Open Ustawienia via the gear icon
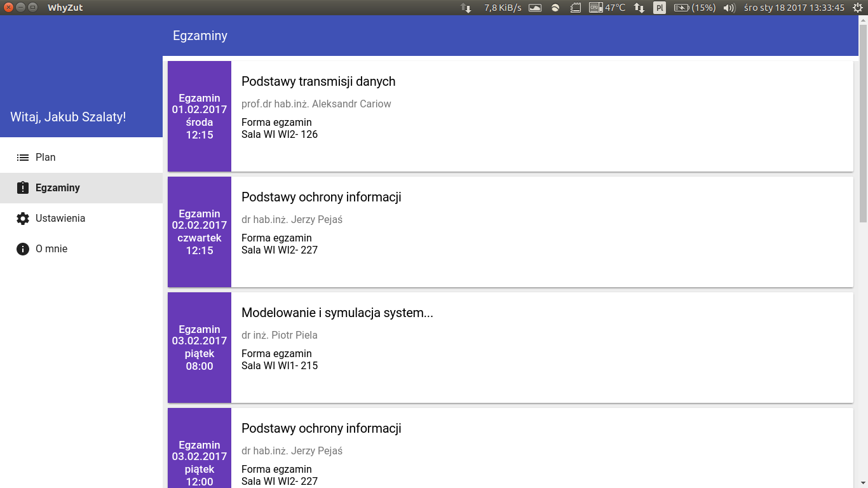This screenshot has width=868, height=488. 23,219
